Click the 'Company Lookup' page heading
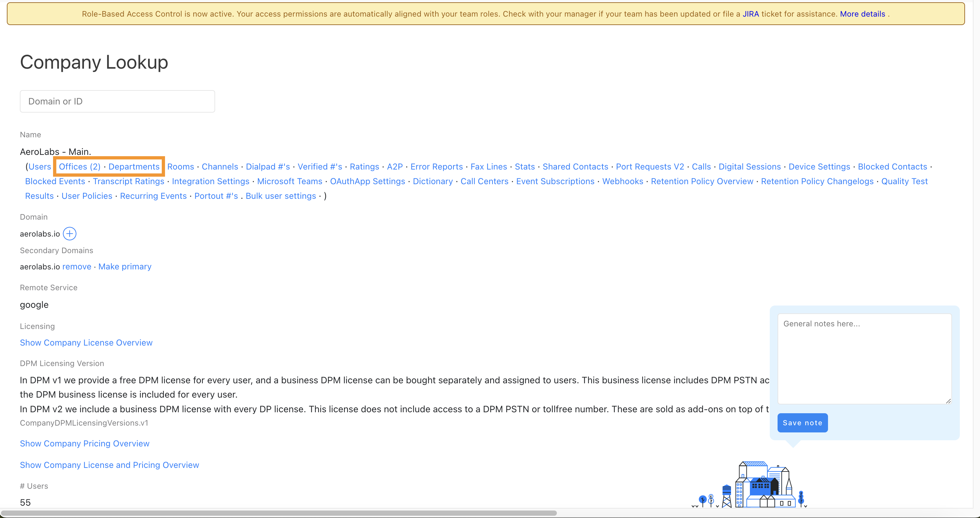The width and height of the screenshot is (980, 518). click(94, 62)
